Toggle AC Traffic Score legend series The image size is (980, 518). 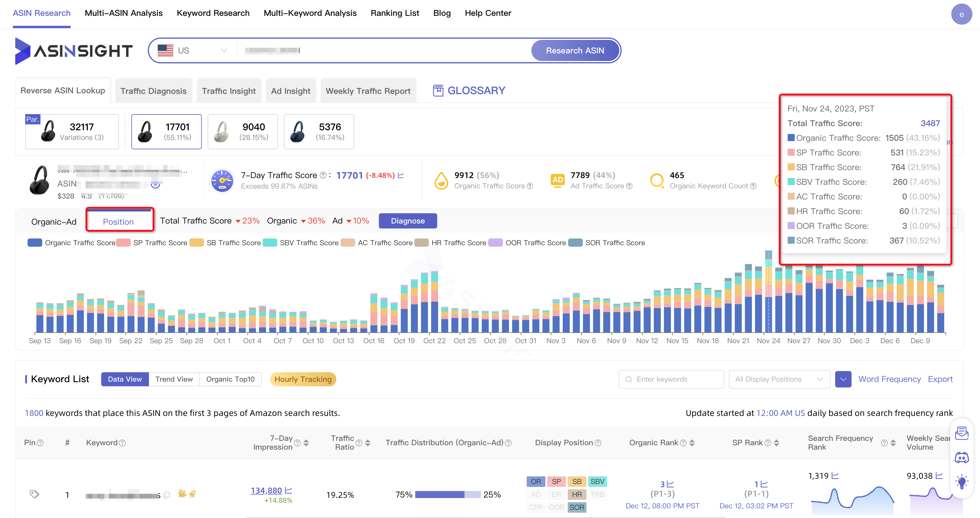coord(377,243)
